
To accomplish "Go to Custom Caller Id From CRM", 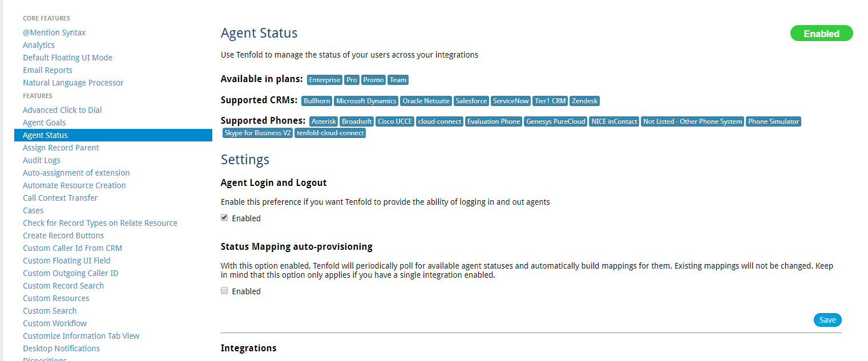I will point(72,248).
